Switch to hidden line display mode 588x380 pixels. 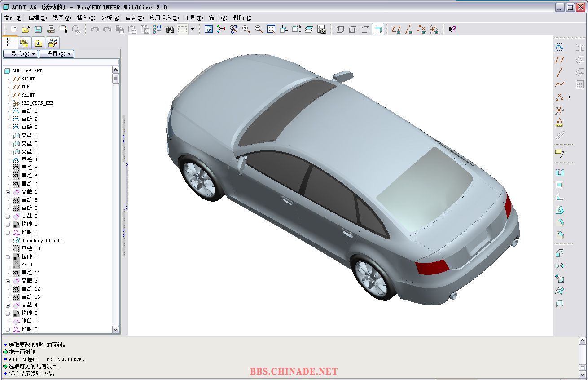(x=353, y=29)
